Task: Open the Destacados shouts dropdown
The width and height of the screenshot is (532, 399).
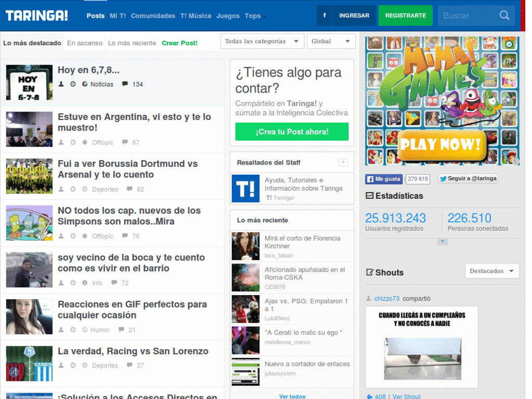Action: [492, 271]
